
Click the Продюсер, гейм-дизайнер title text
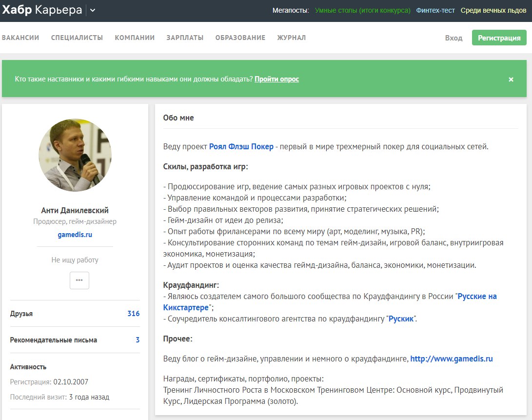75,221
